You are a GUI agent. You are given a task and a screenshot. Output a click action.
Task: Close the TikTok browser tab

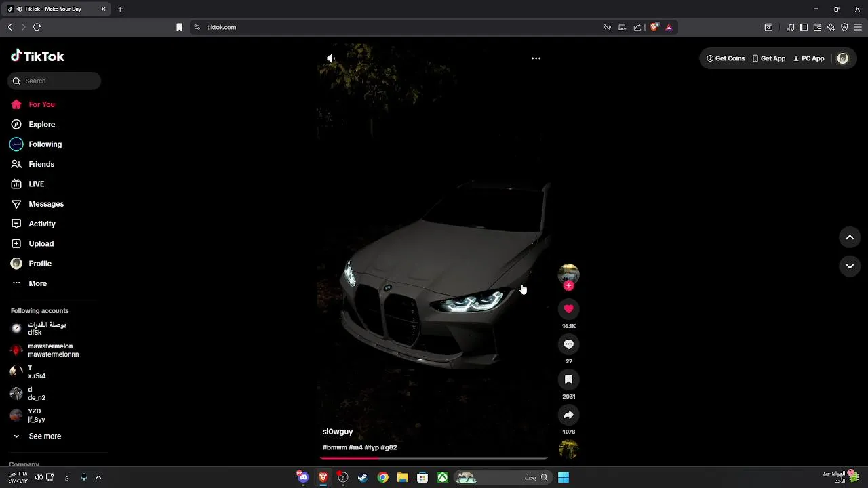[x=103, y=9]
